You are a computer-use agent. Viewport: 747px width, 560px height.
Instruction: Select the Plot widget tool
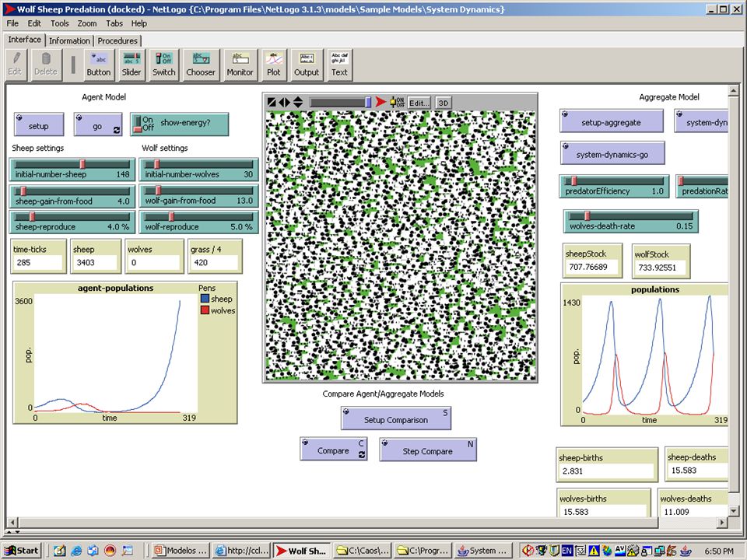click(x=274, y=65)
